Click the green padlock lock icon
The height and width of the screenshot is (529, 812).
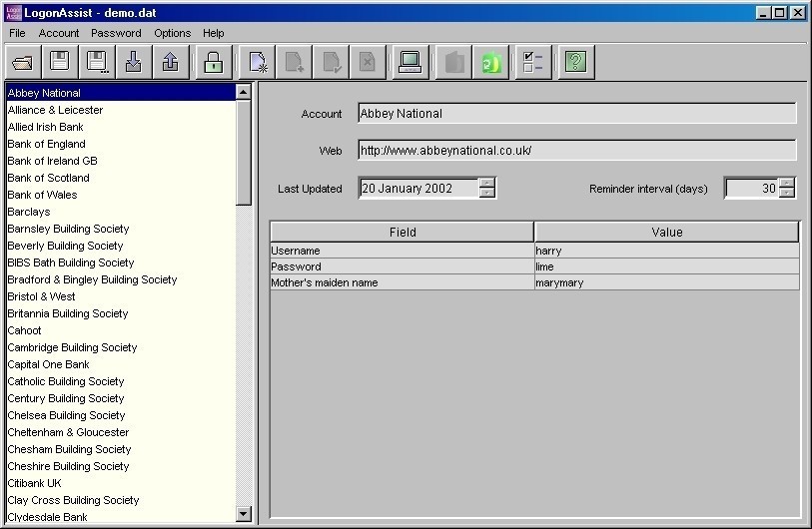click(x=214, y=62)
